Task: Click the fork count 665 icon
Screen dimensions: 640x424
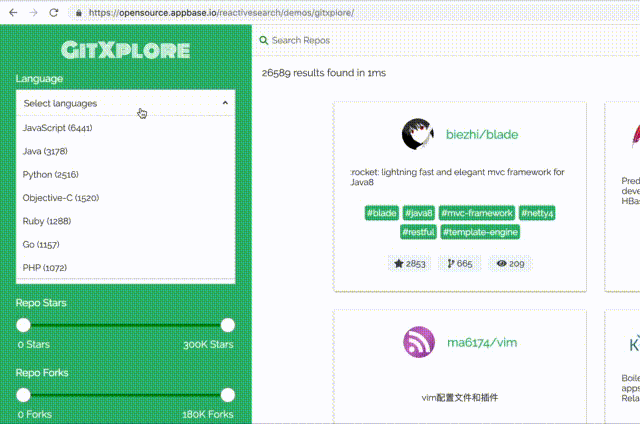Action: [451, 264]
